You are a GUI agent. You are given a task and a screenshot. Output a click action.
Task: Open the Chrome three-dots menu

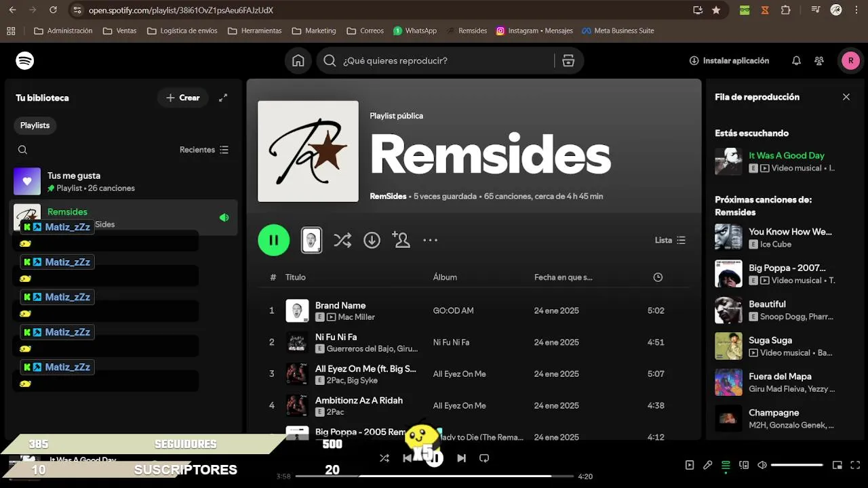[x=856, y=10]
